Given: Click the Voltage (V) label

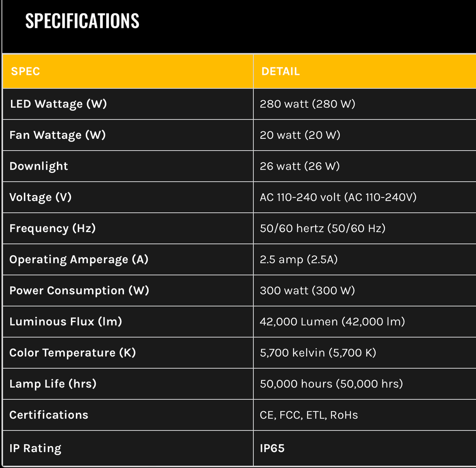Looking at the screenshot, I should click(41, 197).
